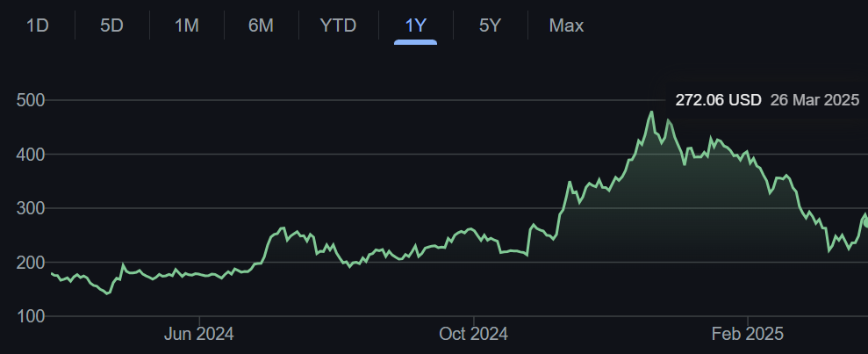
Task: Click the highlighted data point marker at chart end
Action: [865, 221]
